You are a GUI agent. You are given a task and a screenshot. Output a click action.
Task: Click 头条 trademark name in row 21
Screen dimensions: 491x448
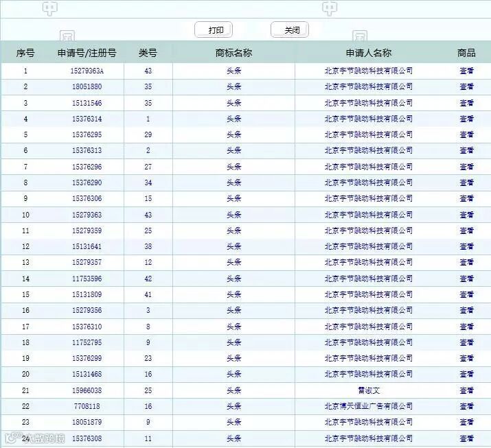(234, 390)
